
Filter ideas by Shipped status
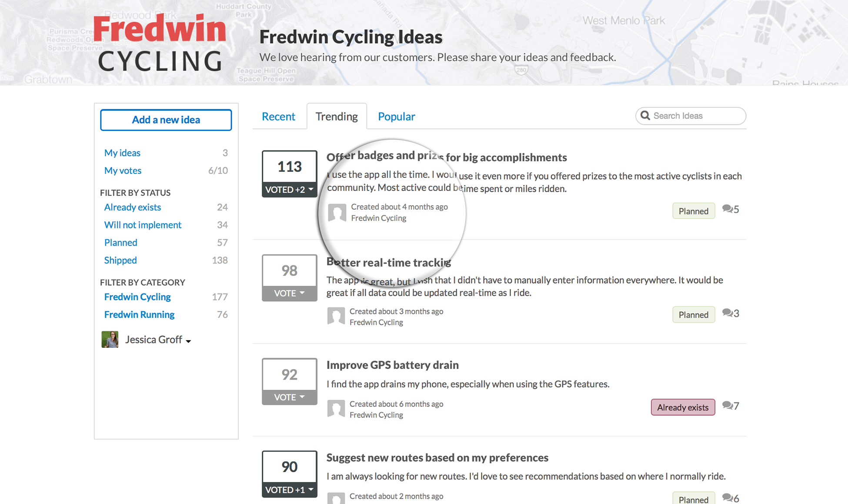(120, 260)
